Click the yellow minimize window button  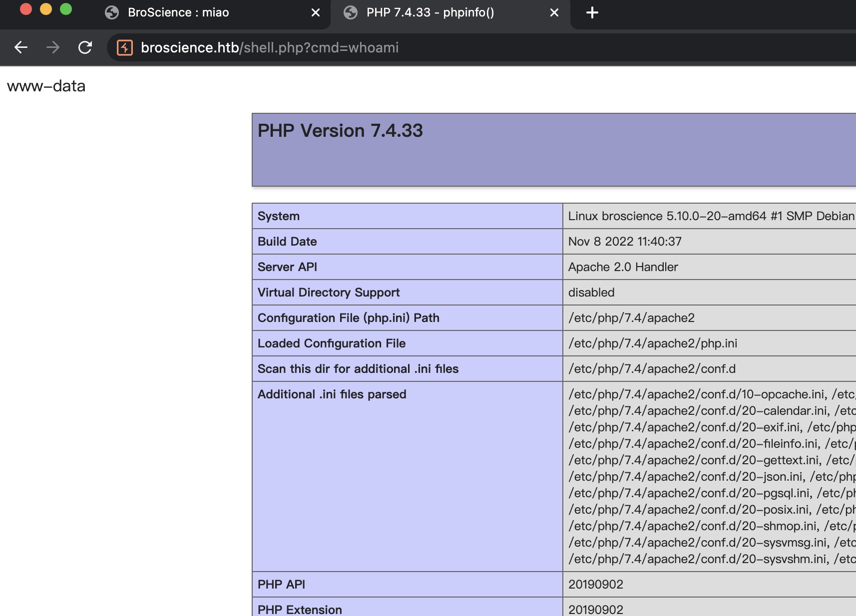pyautogui.click(x=46, y=9)
